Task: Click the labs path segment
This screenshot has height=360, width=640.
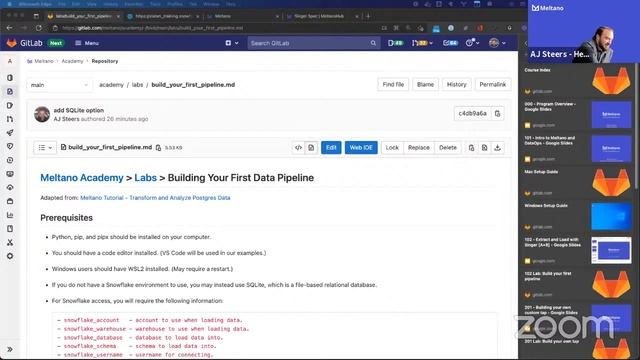Action: (138, 85)
